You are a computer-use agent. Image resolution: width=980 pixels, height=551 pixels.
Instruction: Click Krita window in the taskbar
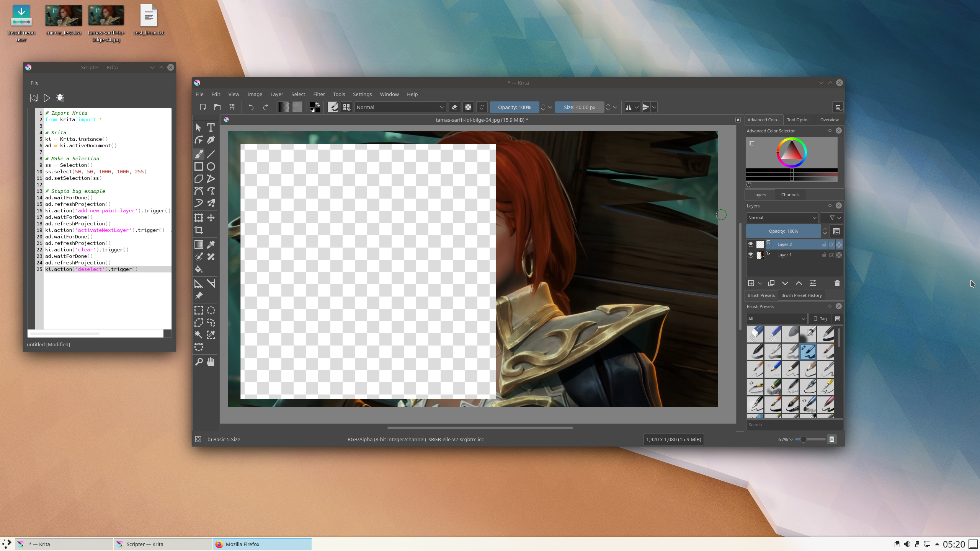coord(64,544)
